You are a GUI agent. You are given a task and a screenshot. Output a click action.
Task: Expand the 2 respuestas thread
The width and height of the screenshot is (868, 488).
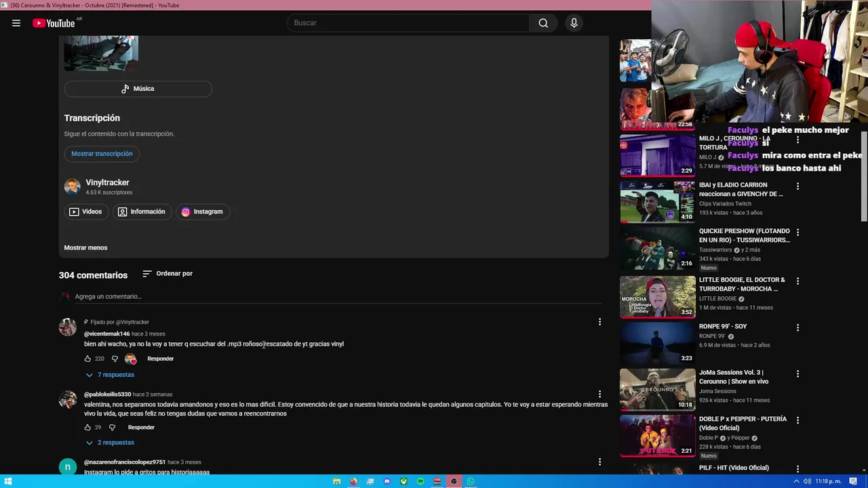[110, 443]
